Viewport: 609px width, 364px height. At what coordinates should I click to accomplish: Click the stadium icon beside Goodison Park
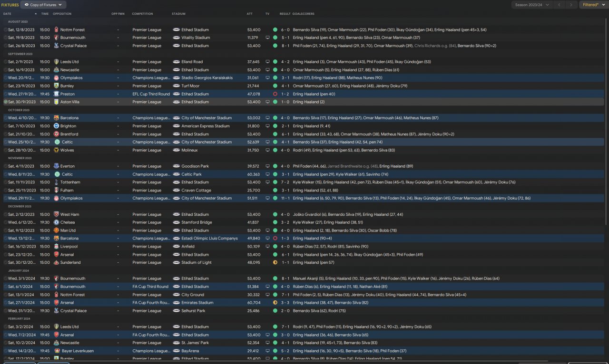176,166
